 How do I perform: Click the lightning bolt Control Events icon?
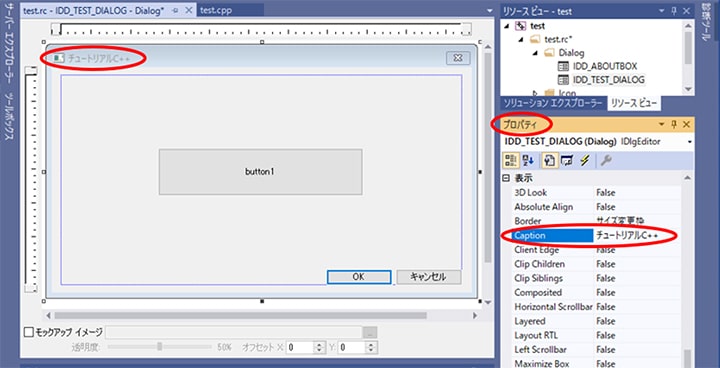point(584,160)
